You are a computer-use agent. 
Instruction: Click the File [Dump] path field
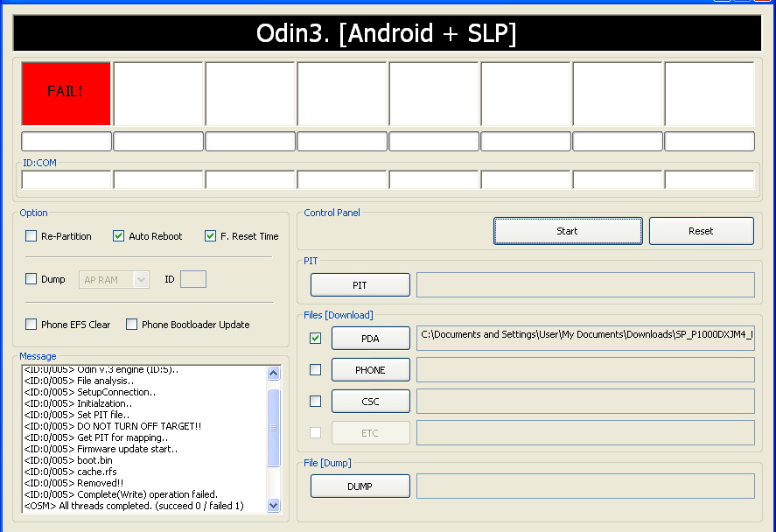tap(585, 486)
